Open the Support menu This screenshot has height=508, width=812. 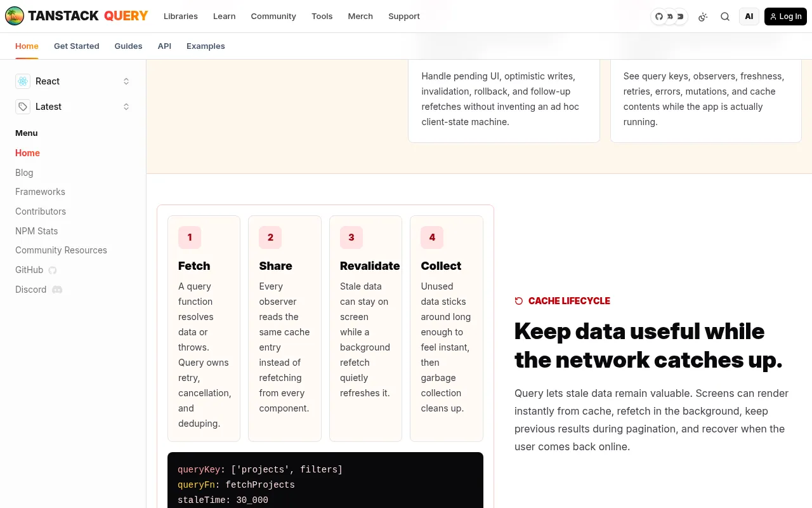404,17
